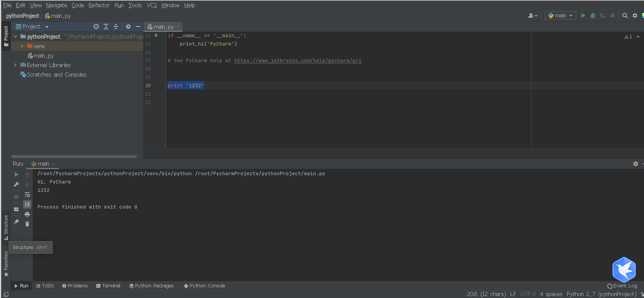The image size is (644, 298).
Task: Expand all in the Project panel
Action: [106, 27]
